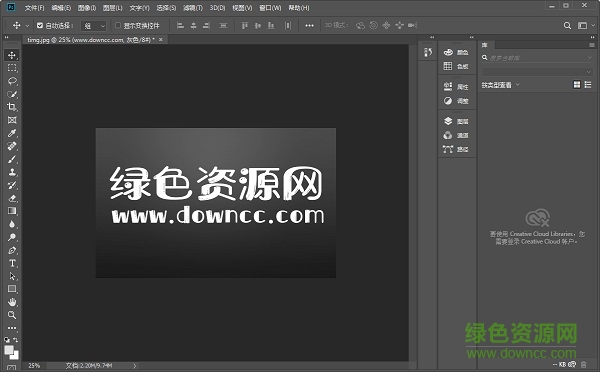The height and width of the screenshot is (372, 600).
Task: Open the Filter (滤镜) menu
Action: point(192,8)
